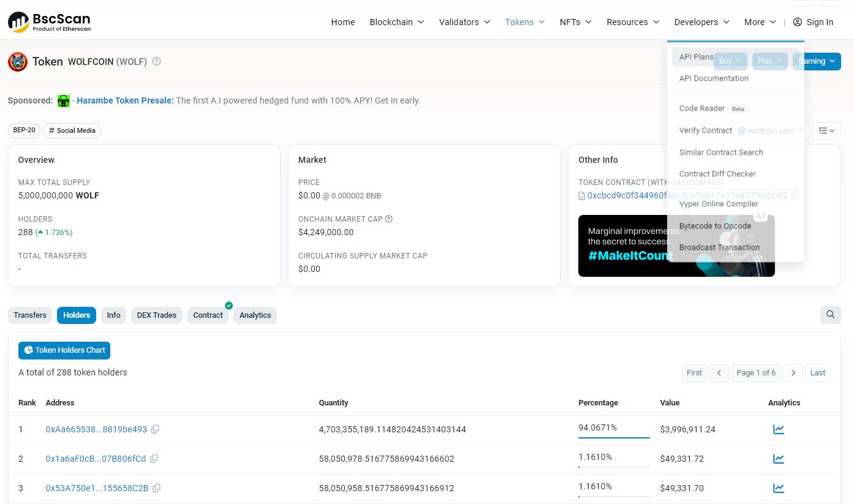The image size is (854, 504).
Task: Open the Gaming dropdown button
Action: click(817, 61)
